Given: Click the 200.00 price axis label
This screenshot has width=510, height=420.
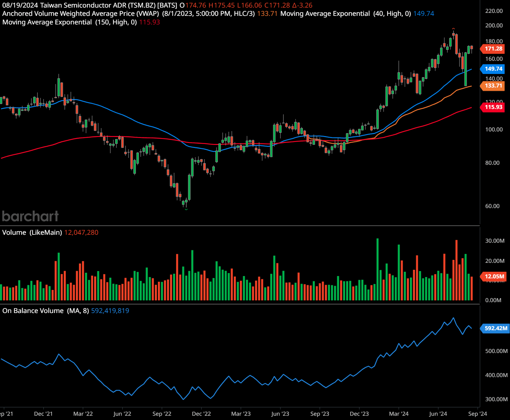Looking at the screenshot, I should coord(494,25).
